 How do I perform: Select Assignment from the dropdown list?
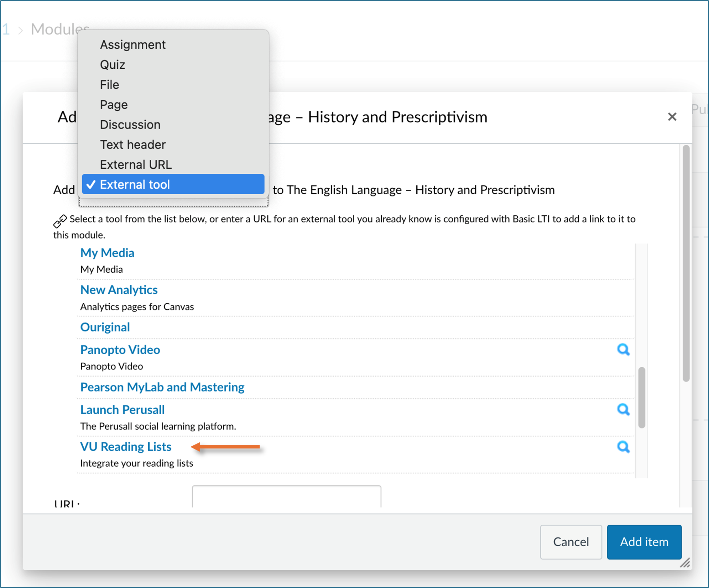coord(173,45)
